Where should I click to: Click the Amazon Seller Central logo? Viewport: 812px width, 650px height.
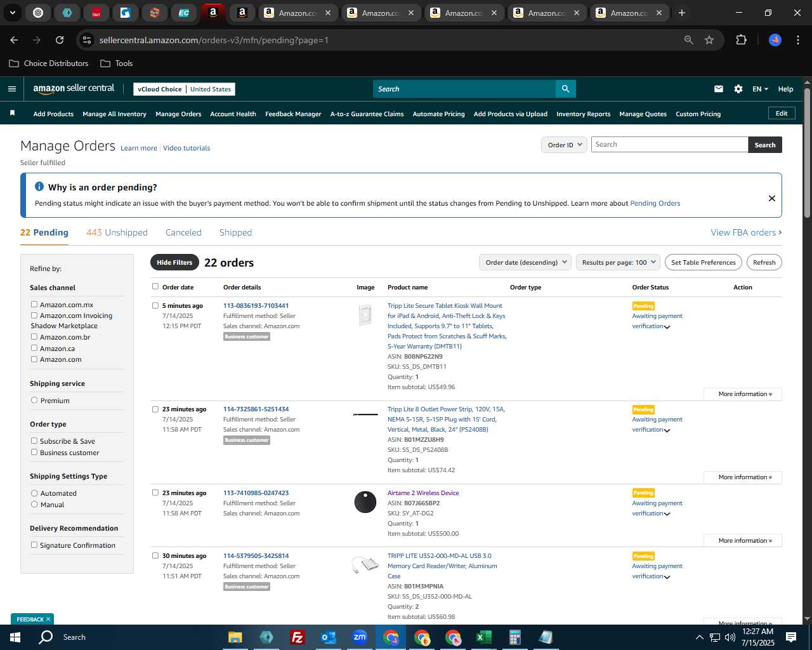74,89
